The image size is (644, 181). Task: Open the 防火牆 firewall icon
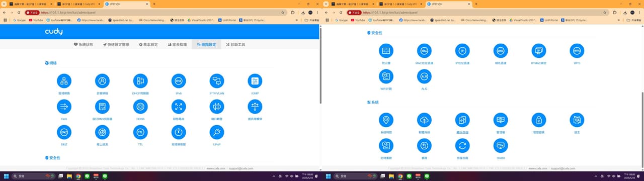[386, 51]
